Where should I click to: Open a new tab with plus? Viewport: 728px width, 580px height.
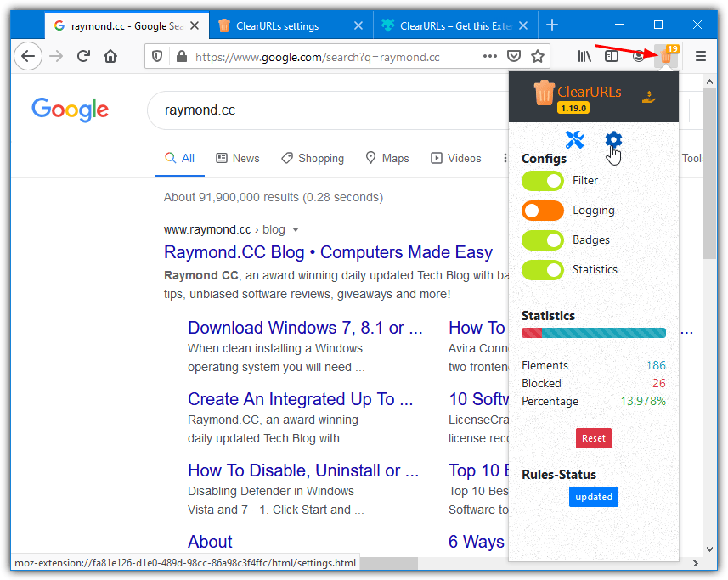(552, 25)
